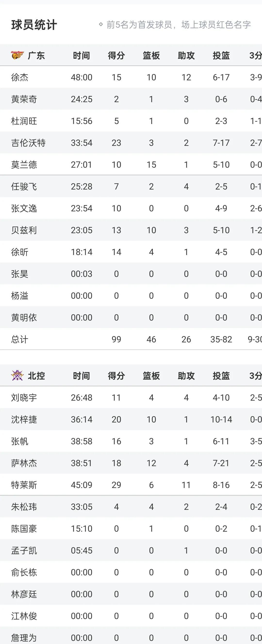Click the Beikong team logo icon

(x=17, y=375)
